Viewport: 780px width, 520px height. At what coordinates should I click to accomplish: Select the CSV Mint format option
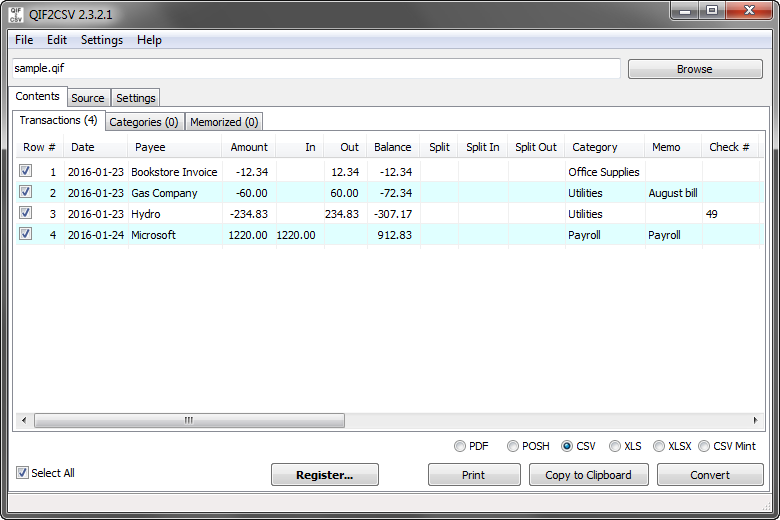click(704, 446)
